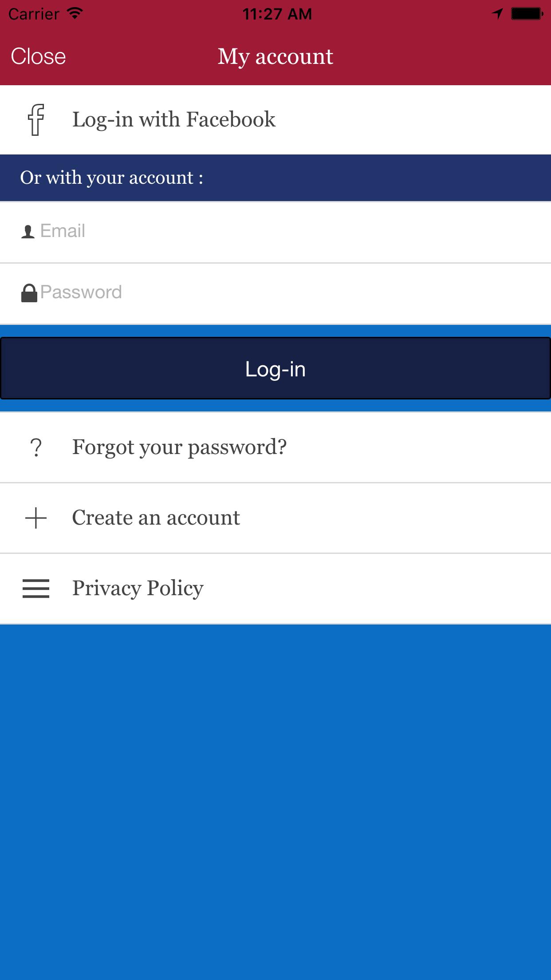Click the three-line icon beside Privacy Policy

(36, 589)
